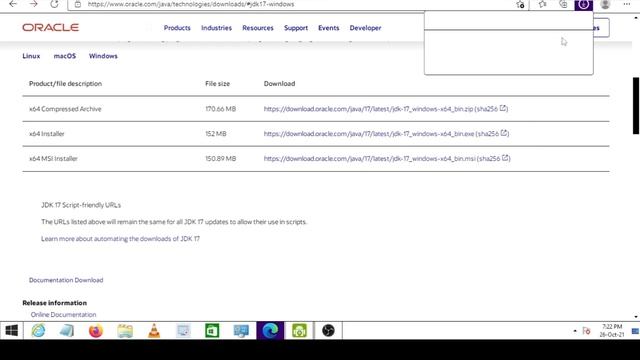Open the taskbar clock and date

click(612, 331)
